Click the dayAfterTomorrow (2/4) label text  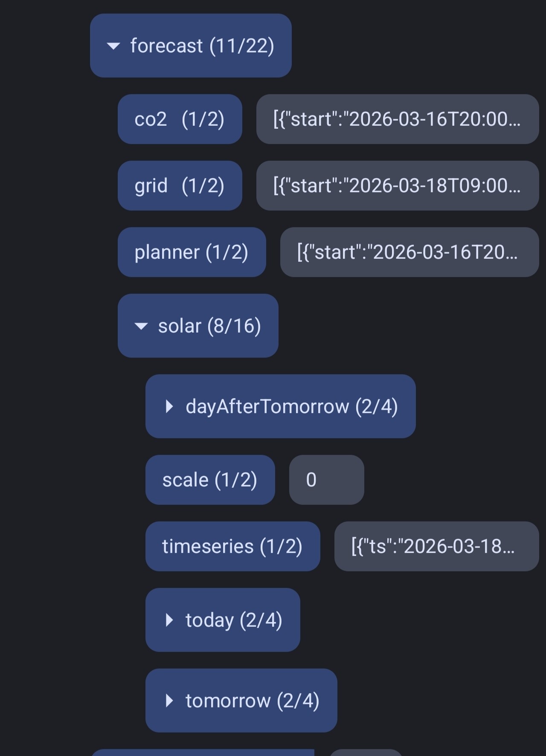(x=292, y=406)
